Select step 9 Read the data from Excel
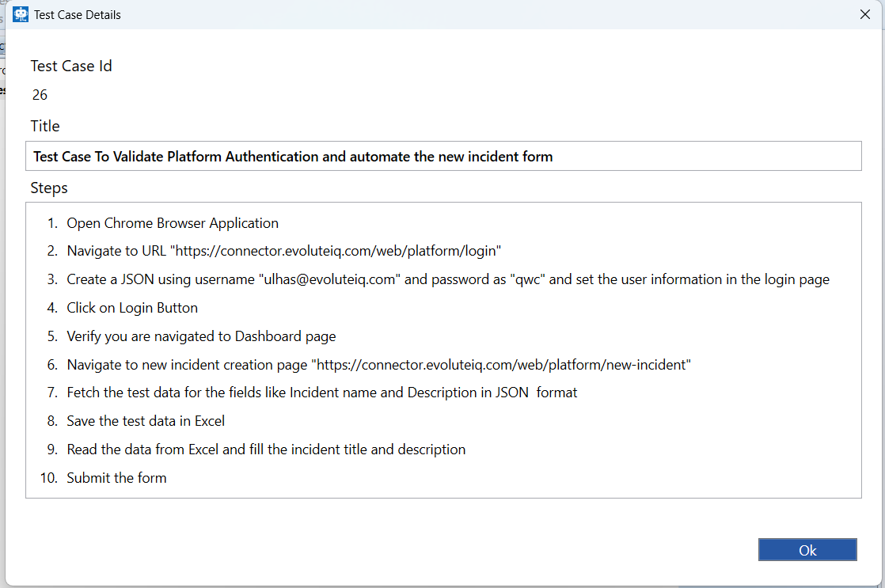The image size is (885, 588). pos(266,450)
